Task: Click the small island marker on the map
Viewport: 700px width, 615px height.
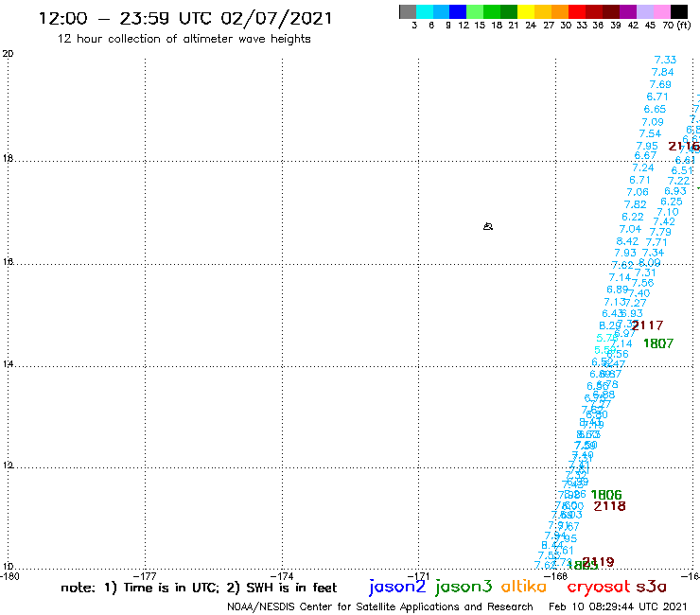Action: (x=488, y=226)
